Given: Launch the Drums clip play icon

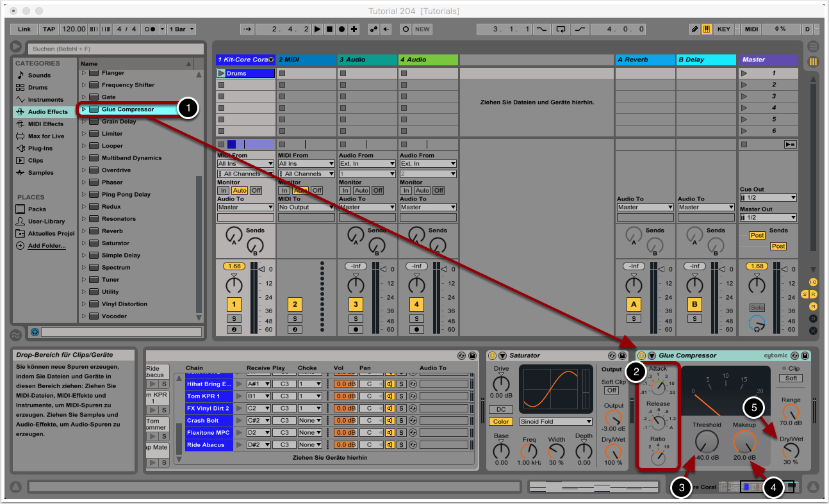Looking at the screenshot, I should tap(221, 74).
